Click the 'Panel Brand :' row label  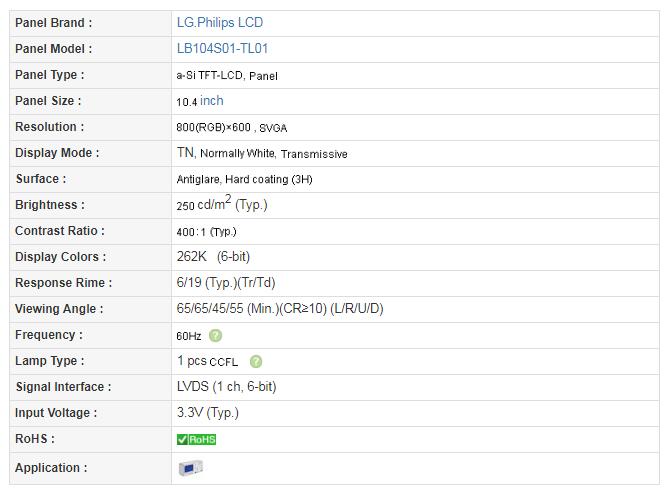[54, 22]
